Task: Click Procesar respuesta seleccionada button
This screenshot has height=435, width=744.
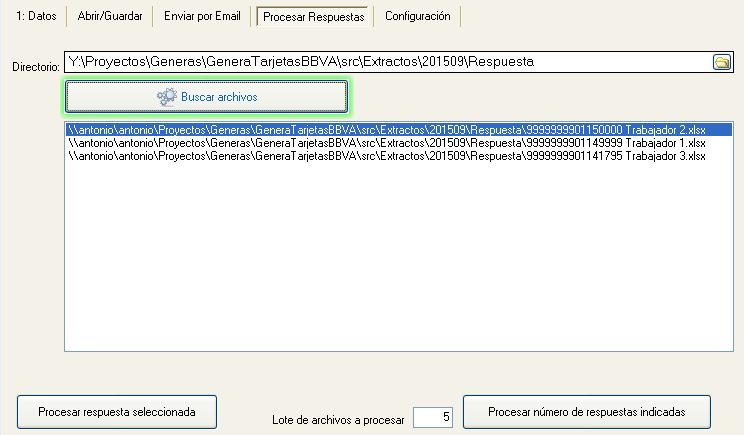Action: click(x=117, y=412)
